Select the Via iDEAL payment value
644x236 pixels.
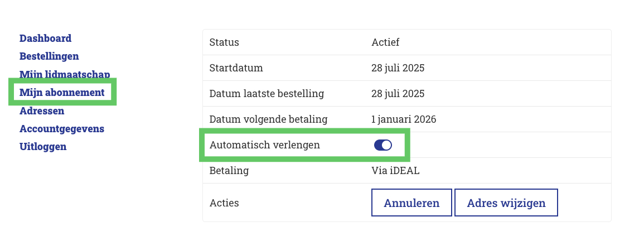click(x=395, y=171)
